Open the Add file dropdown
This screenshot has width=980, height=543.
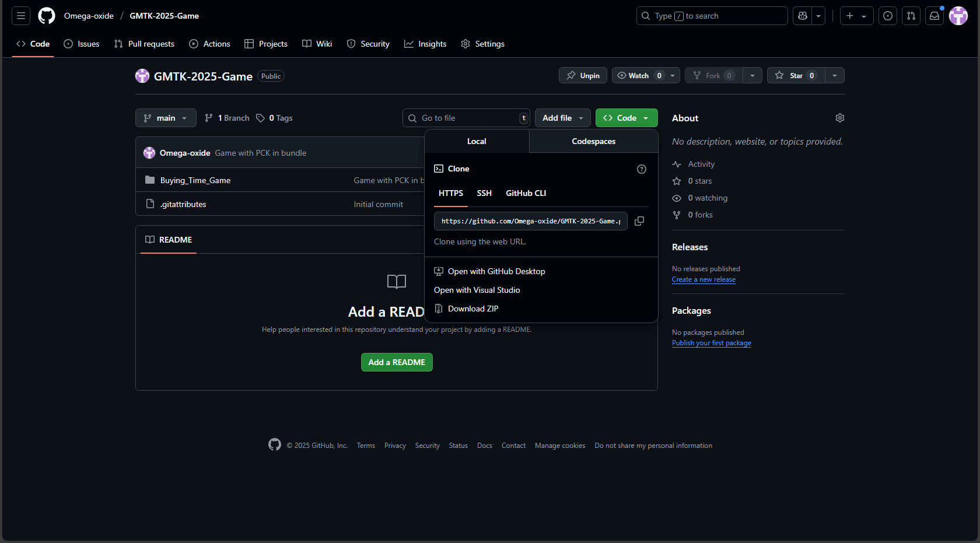coord(563,118)
